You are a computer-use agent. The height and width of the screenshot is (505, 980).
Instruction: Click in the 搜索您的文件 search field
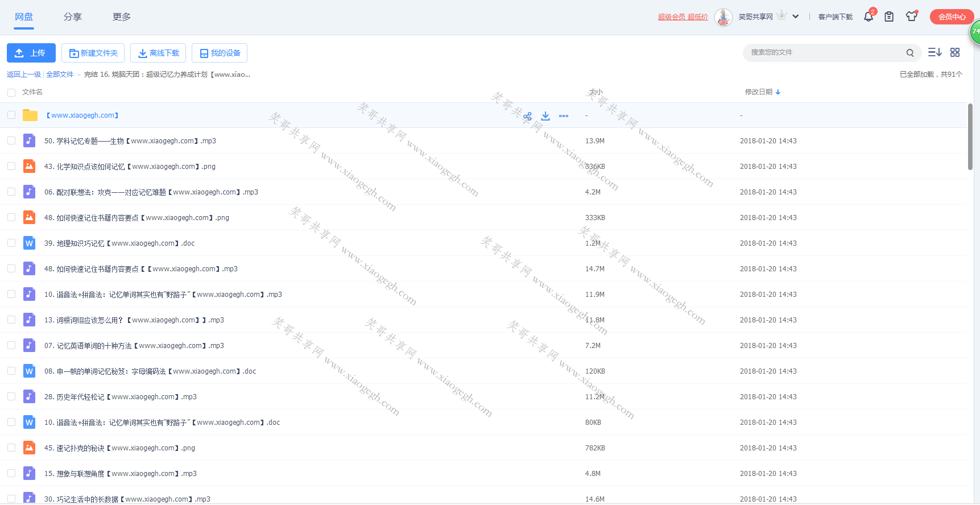[x=825, y=52]
